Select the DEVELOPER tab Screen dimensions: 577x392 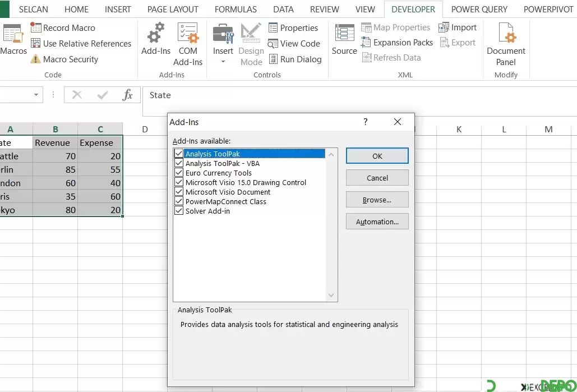(413, 9)
